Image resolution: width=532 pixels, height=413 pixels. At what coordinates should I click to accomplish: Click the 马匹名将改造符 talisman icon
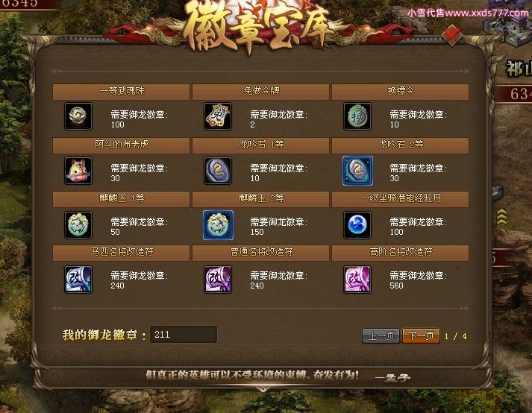(78, 280)
